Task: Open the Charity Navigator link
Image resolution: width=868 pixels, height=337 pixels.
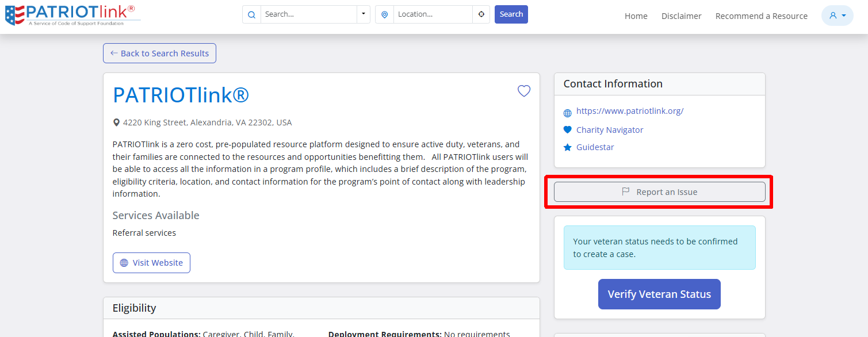Action: pos(610,130)
